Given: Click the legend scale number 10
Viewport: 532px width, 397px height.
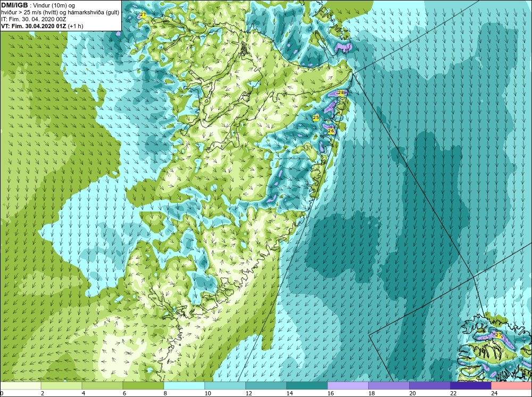Looking at the screenshot, I should [207, 393].
